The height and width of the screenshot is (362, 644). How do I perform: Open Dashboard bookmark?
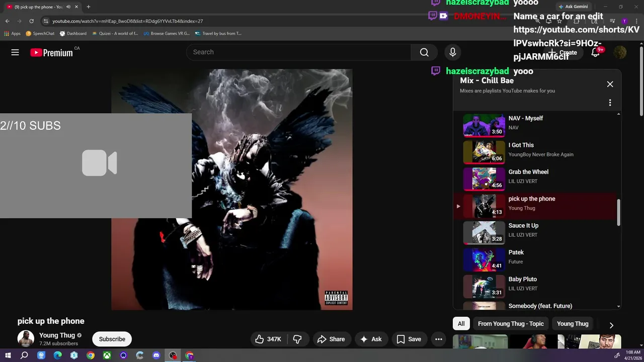[x=73, y=34]
